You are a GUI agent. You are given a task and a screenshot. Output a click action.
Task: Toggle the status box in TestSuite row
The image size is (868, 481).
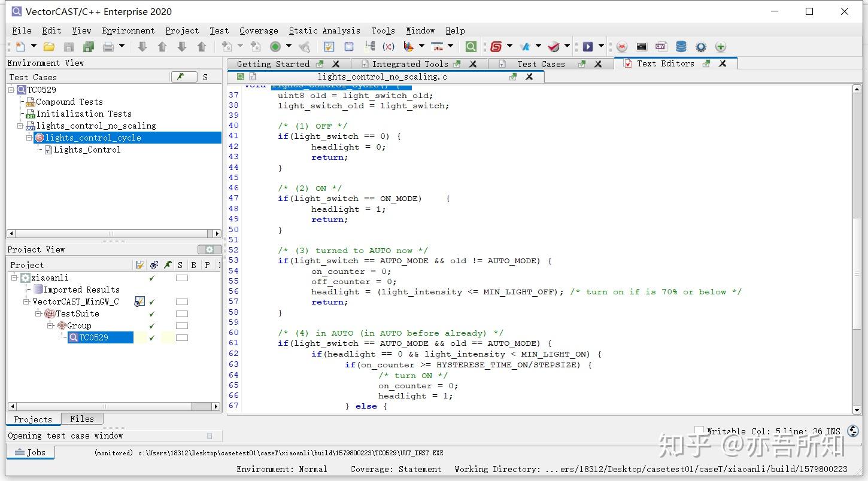(x=181, y=314)
